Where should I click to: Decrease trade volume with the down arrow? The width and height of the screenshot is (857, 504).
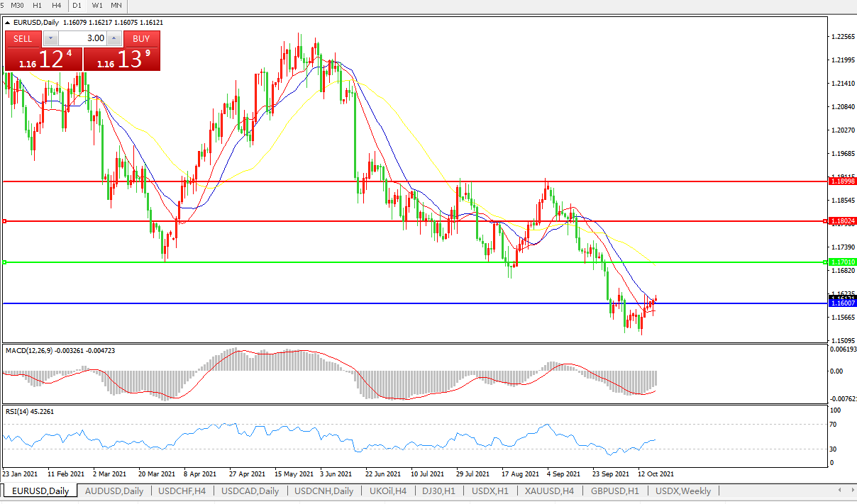(50, 38)
